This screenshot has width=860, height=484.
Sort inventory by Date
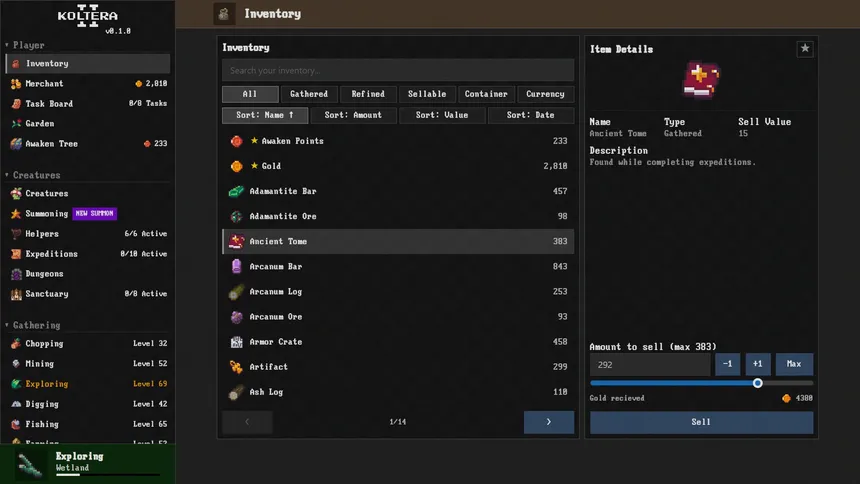pos(530,115)
